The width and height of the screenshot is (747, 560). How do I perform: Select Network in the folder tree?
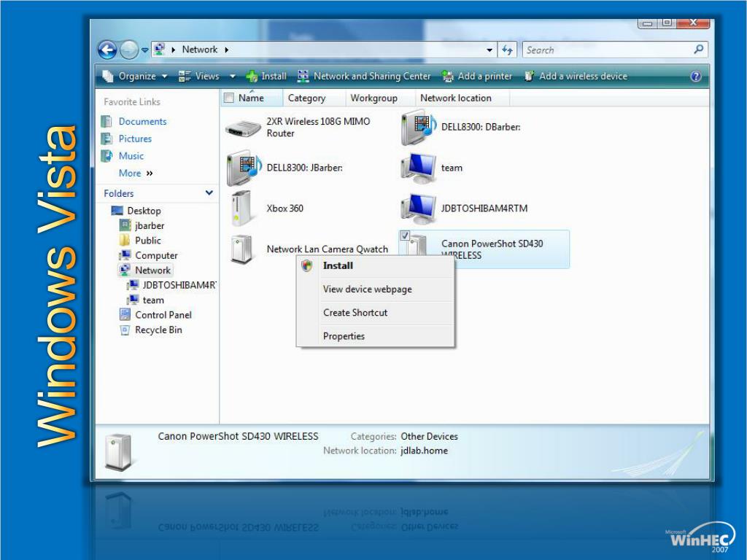point(152,270)
